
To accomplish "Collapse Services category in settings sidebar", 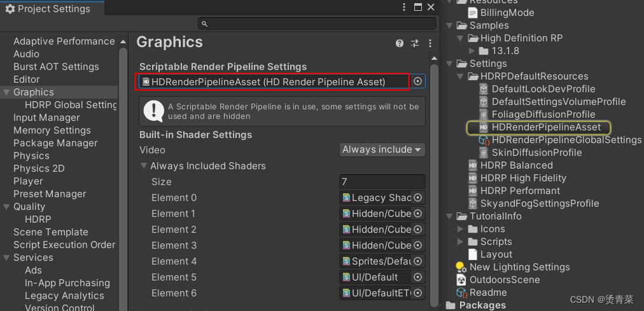I will 6,258.
